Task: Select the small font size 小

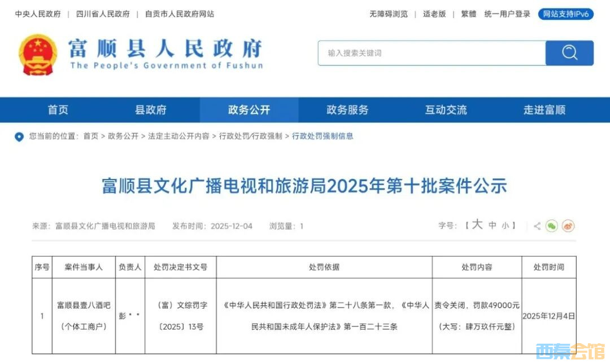Action: 506,226
